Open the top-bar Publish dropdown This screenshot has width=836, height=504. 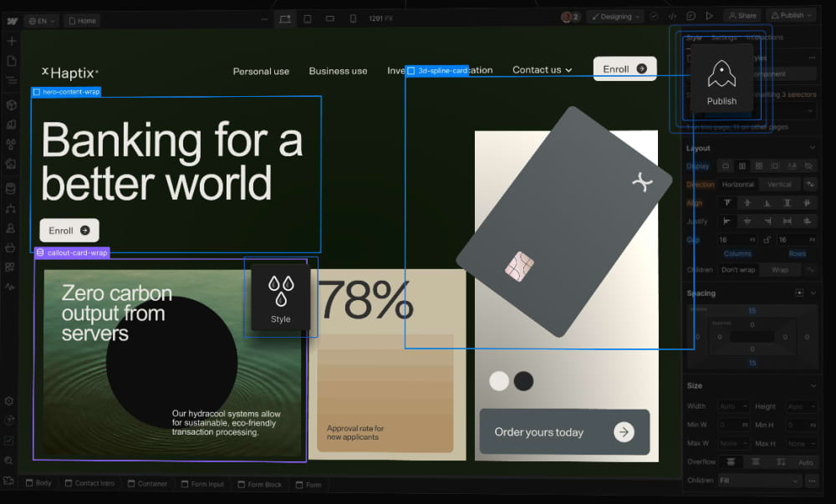tap(791, 15)
